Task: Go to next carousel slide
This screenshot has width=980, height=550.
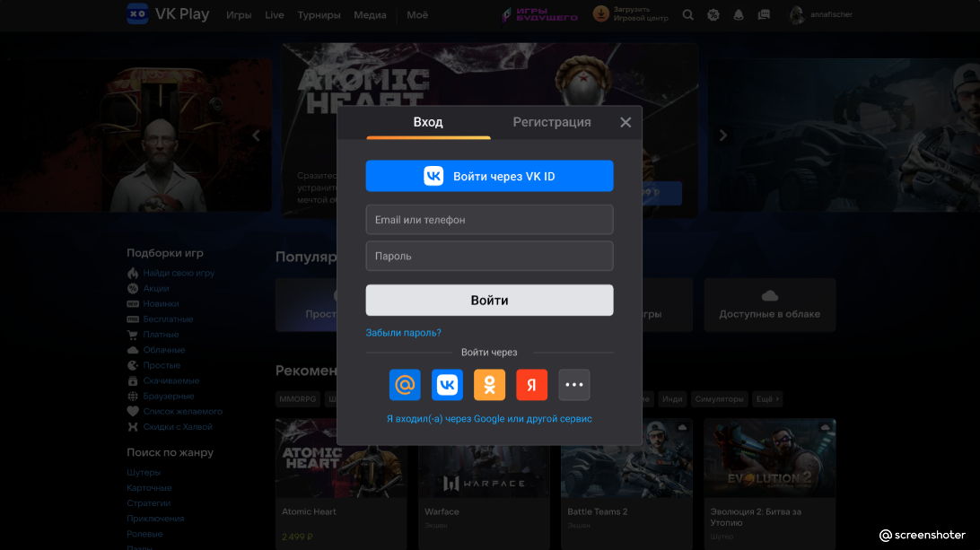Action: pos(723,135)
